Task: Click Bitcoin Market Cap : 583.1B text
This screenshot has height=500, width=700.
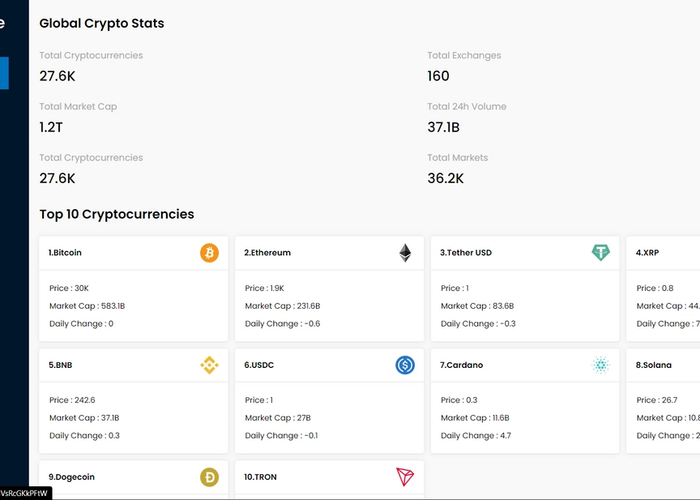Action: 87,306
